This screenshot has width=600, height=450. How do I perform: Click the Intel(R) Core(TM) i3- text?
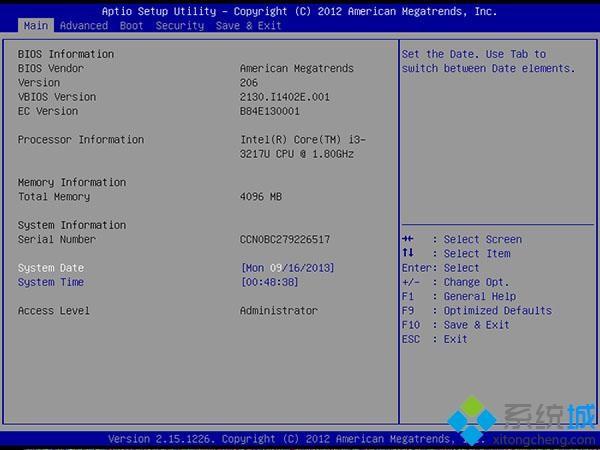click(x=303, y=140)
